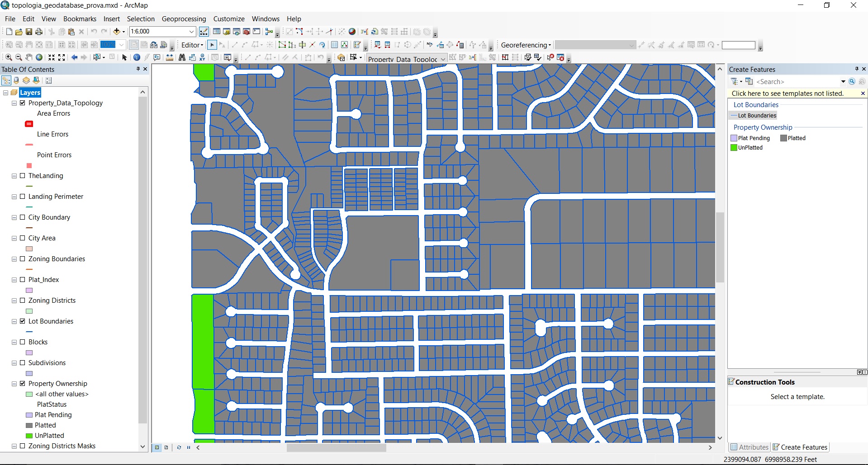The width and height of the screenshot is (868, 465).
Task: Open the ArcCatalog window
Action: 228,32
